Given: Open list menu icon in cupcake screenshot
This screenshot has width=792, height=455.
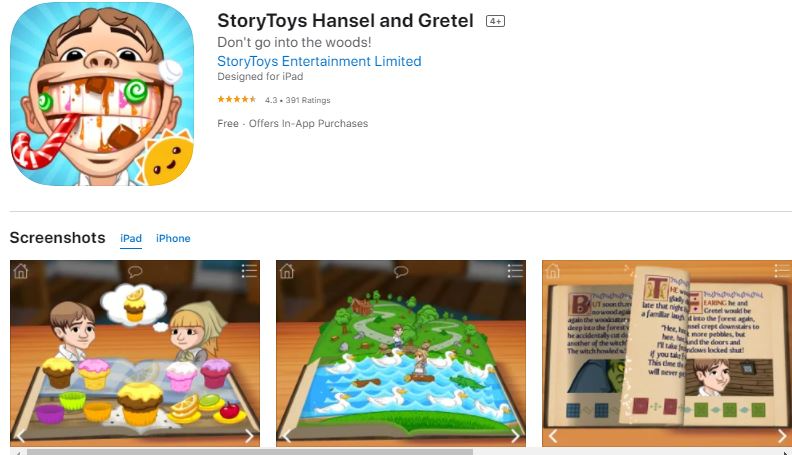Looking at the screenshot, I should tap(249, 271).
